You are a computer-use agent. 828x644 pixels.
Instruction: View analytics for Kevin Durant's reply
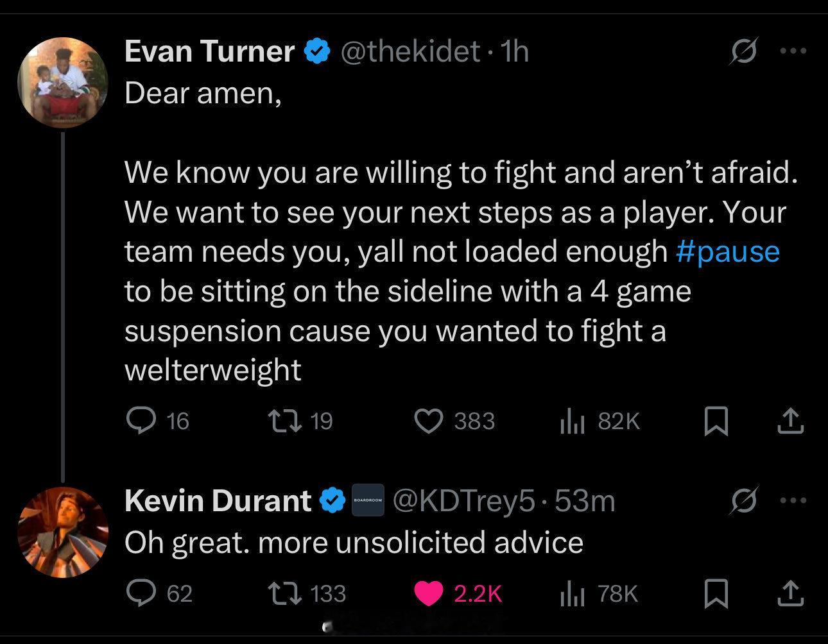(571, 593)
